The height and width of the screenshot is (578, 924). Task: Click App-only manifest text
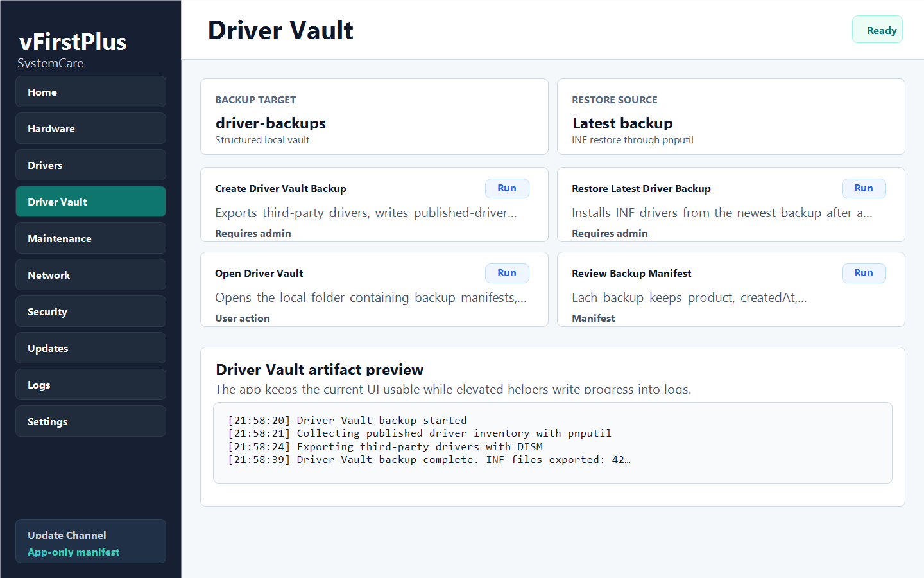point(74,552)
